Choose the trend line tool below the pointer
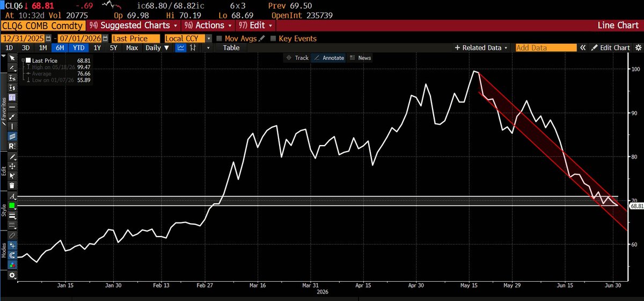This screenshot has height=301, width=644. tap(13, 67)
